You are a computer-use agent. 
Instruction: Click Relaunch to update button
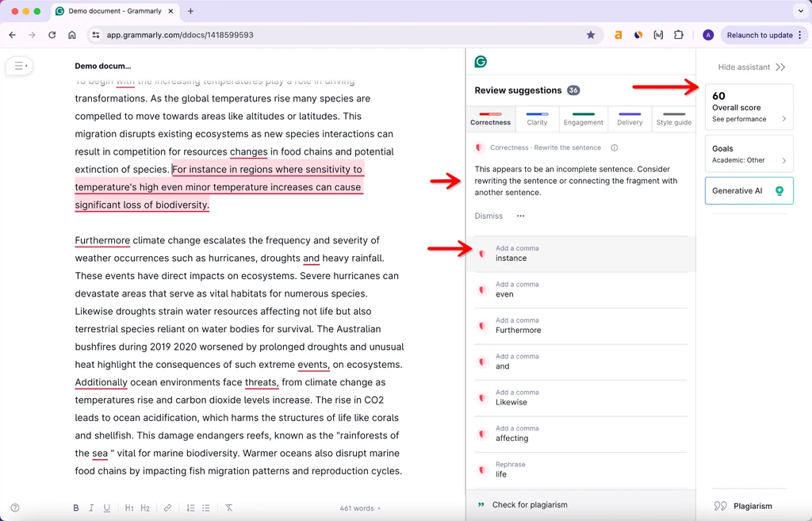[x=759, y=35]
